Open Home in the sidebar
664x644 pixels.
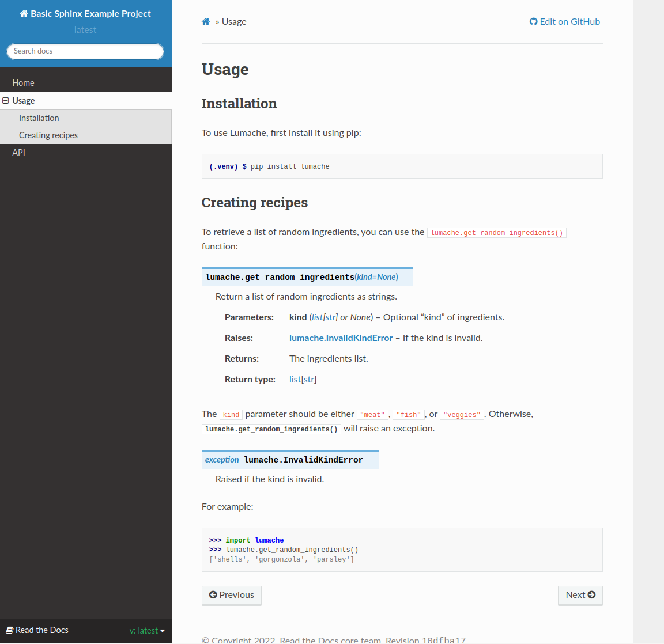(x=85, y=83)
